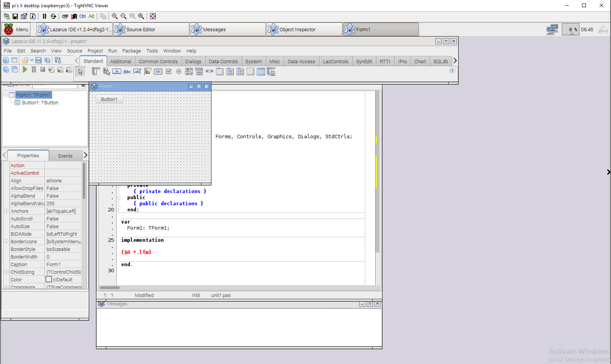Click the Save All icon

coord(47,60)
